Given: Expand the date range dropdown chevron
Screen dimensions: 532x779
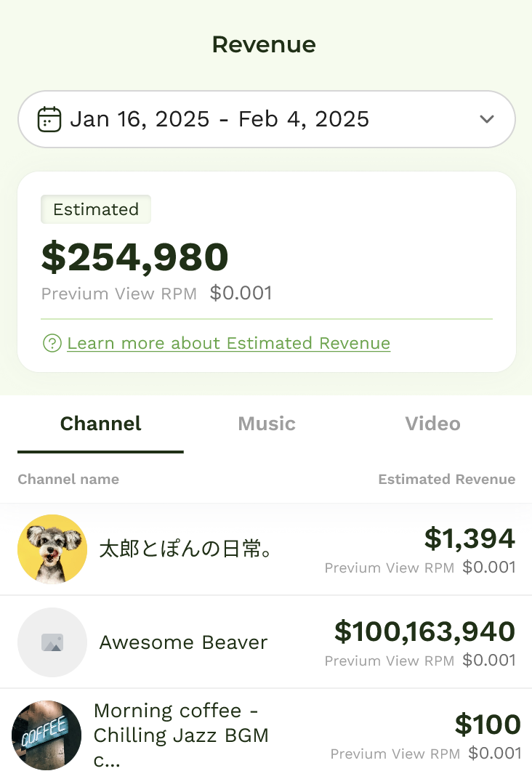Looking at the screenshot, I should [x=487, y=119].
